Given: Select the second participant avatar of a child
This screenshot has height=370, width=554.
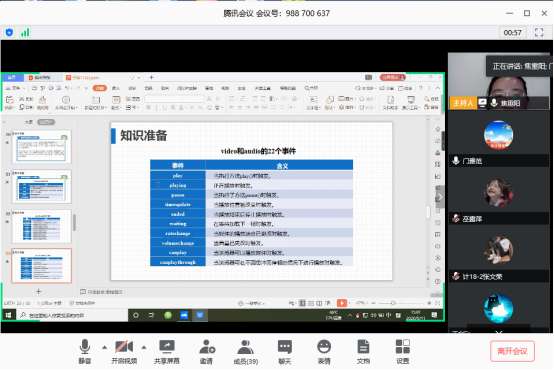Looking at the screenshot, I should pyautogui.click(x=499, y=193).
